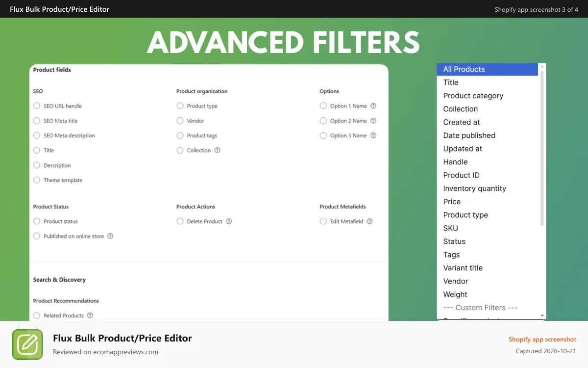
Task: Choose the Description radio option
Action: coord(37,165)
